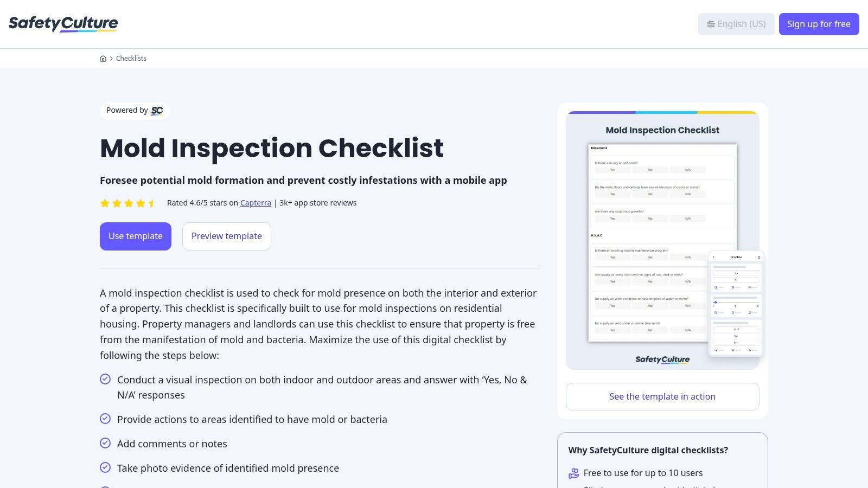Click the back chevron in the phone Template screen

[713, 257]
